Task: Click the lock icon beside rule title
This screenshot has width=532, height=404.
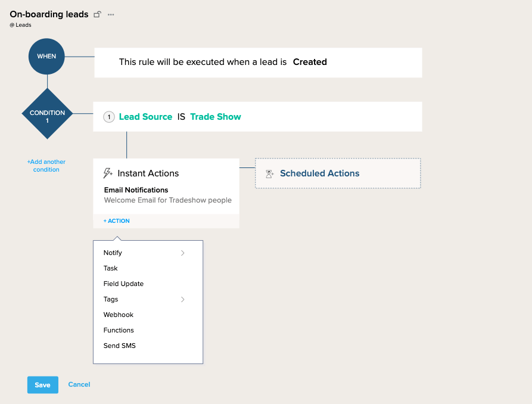Action: click(x=98, y=14)
